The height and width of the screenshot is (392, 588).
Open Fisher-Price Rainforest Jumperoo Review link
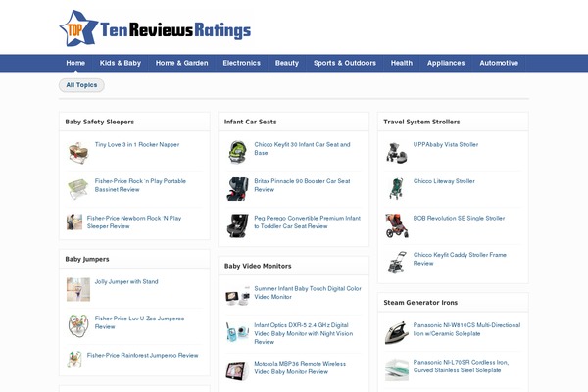(142, 355)
